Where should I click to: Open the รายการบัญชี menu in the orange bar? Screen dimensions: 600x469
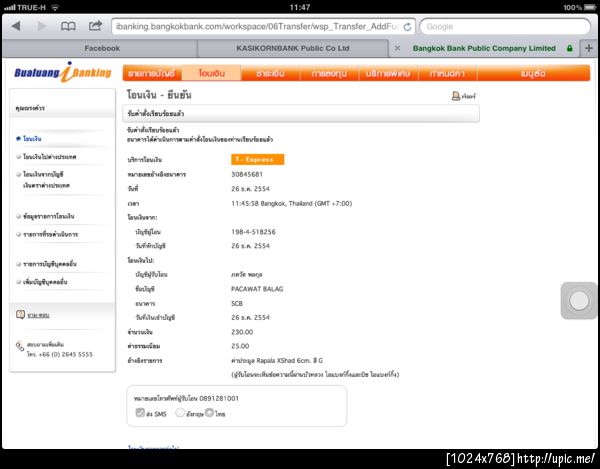pyautogui.click(x=152, y=73)
